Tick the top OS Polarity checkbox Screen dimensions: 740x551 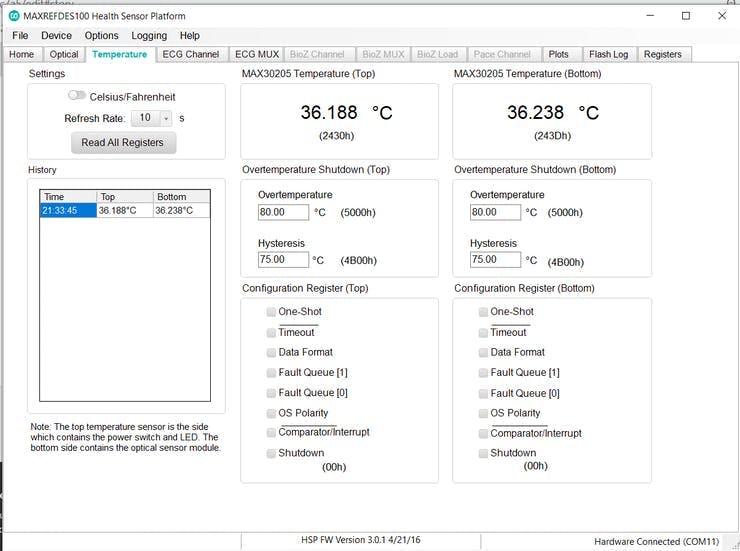click(271, 413)
